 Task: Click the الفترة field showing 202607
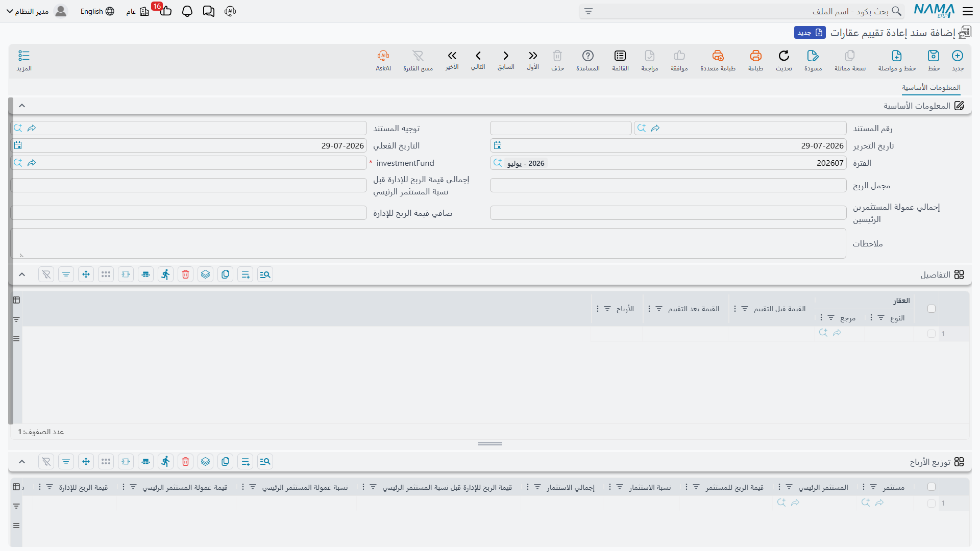coord(668,163)
